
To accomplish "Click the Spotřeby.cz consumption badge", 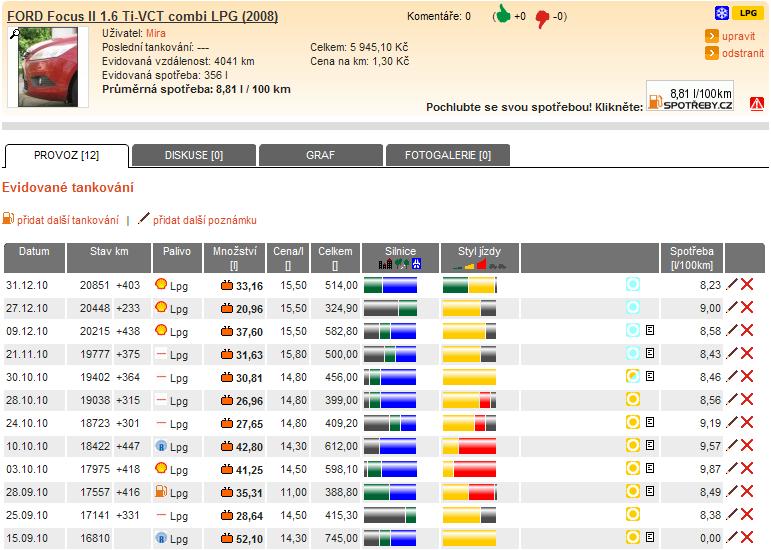I will coord(690,96).
